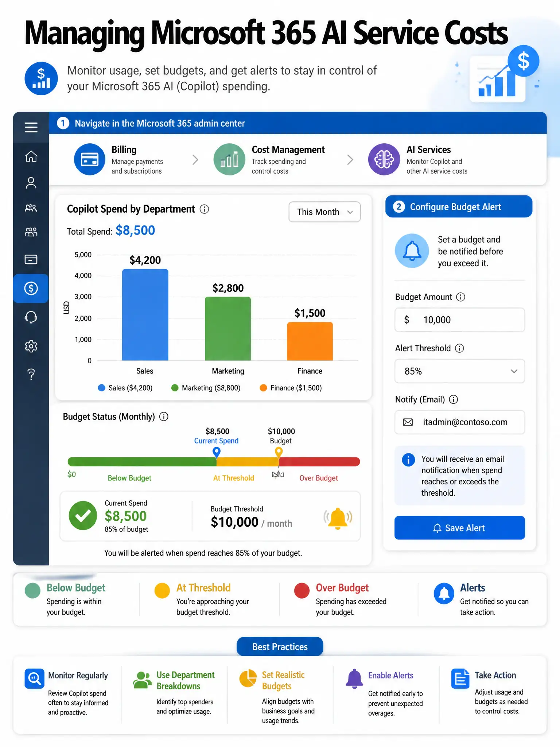This screenshot has width=560, height=747.
Task: Toggle Sales ($4,200) legend dot
Action: coord(102,388)
